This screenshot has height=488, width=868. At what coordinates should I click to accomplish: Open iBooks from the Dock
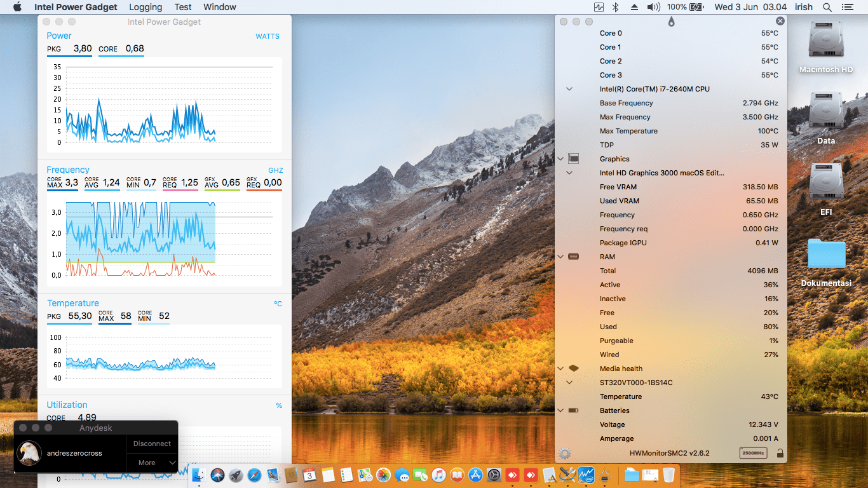pyautogui.click(x=457, y=475)
